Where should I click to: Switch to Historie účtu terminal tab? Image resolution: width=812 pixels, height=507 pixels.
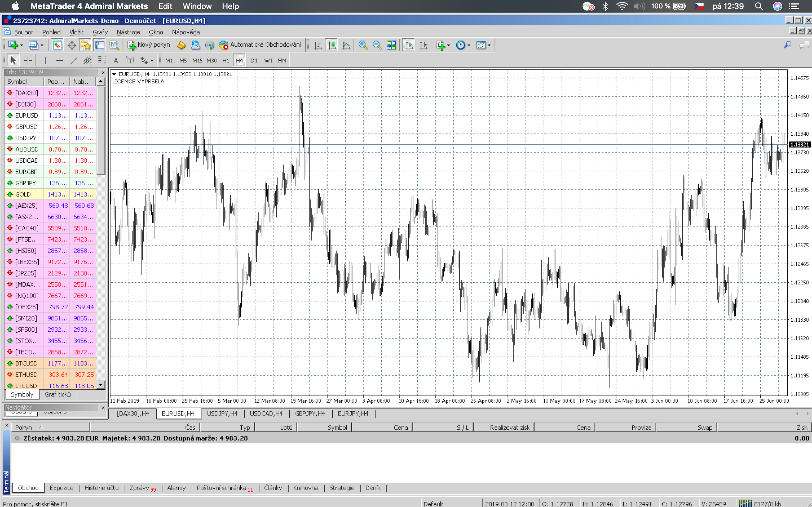pos(102,488)
